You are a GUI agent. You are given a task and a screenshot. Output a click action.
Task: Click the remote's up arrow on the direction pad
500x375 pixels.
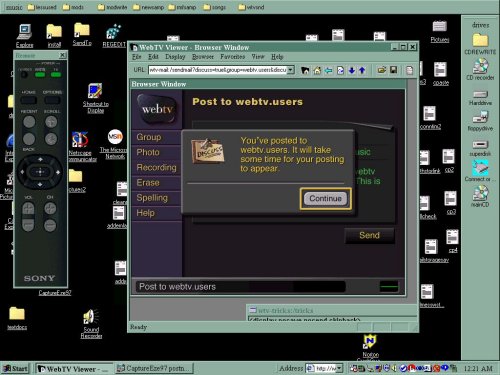(40, 159)
